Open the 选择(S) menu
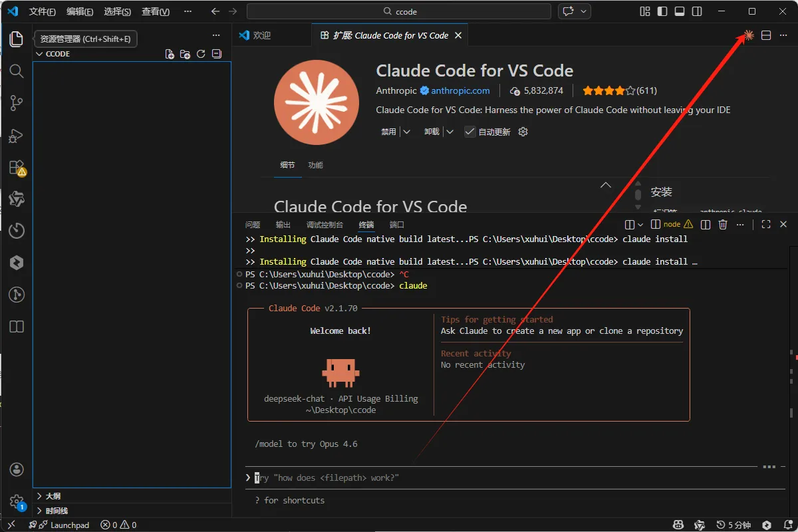The width and height of the screenshot is (798, 532). coord(118,12)
